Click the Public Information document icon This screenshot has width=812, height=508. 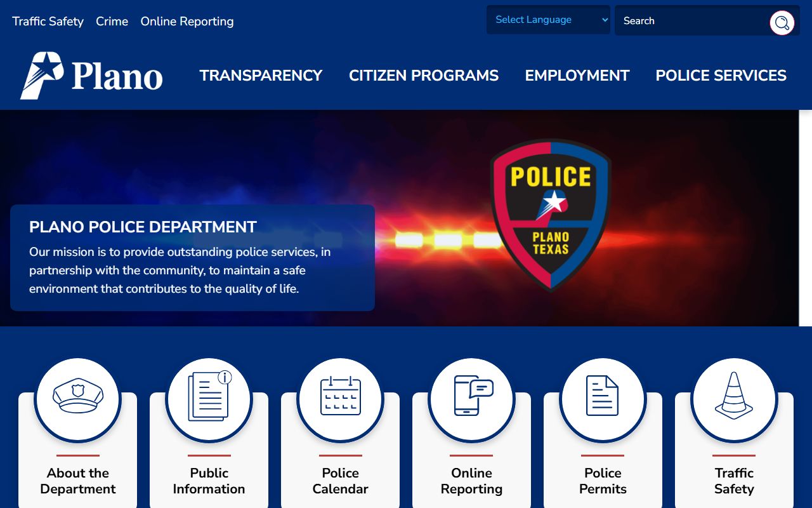[x=209, y=396]
